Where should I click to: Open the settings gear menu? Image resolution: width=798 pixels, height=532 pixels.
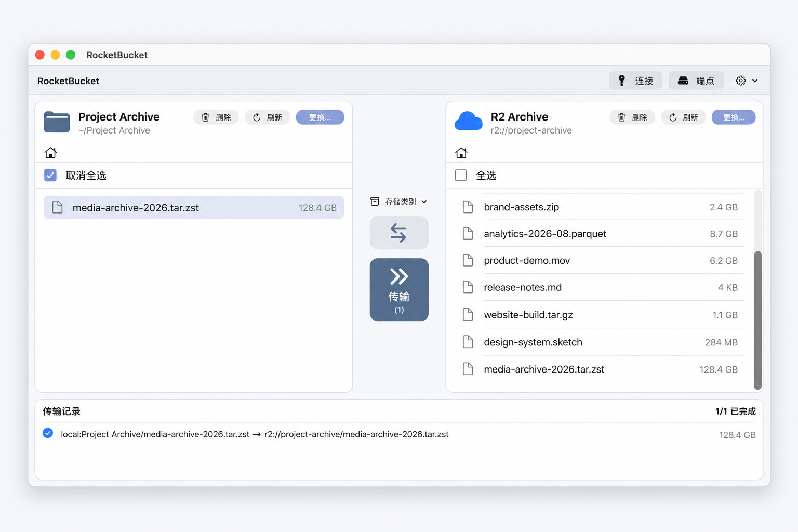coord(747,81)
